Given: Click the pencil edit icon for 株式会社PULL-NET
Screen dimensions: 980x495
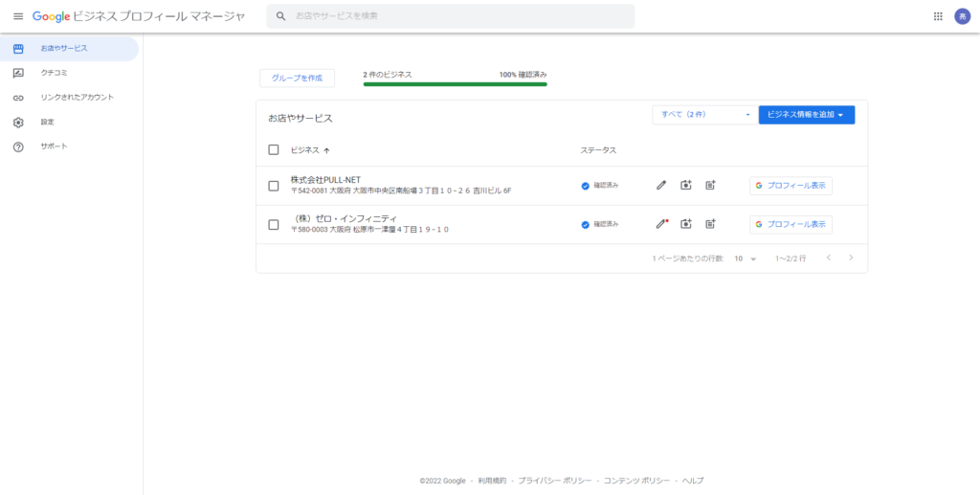Looking at the screenshot, I should 661,186.
